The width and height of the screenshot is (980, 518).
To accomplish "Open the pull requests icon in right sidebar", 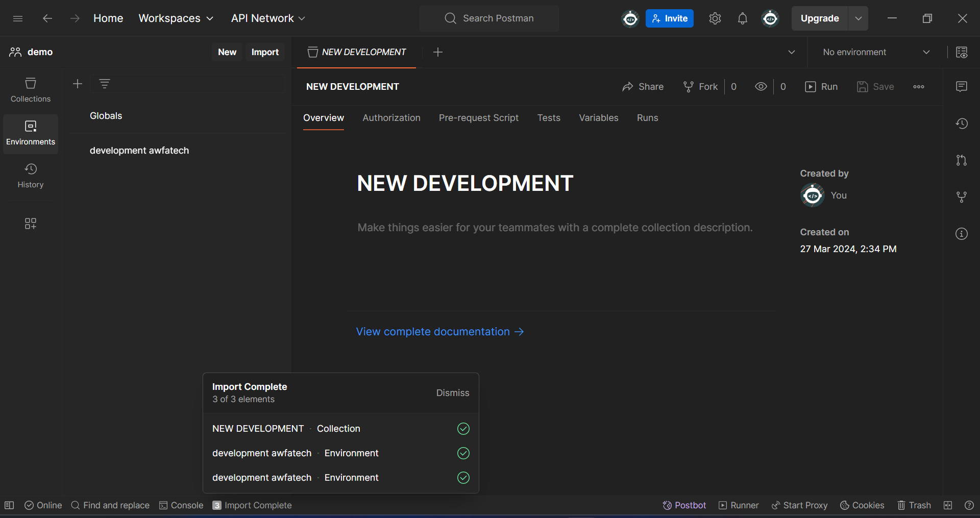I will (961, 160).
